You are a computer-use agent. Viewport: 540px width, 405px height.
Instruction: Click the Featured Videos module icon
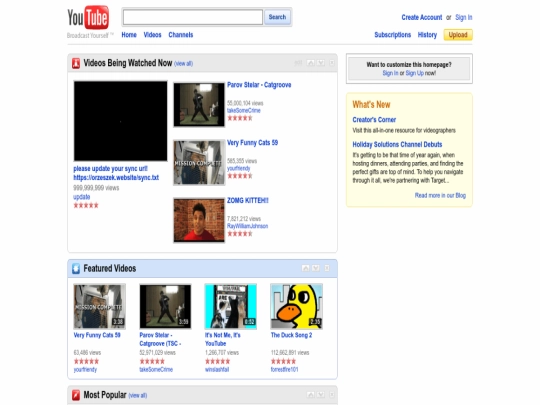76,268
